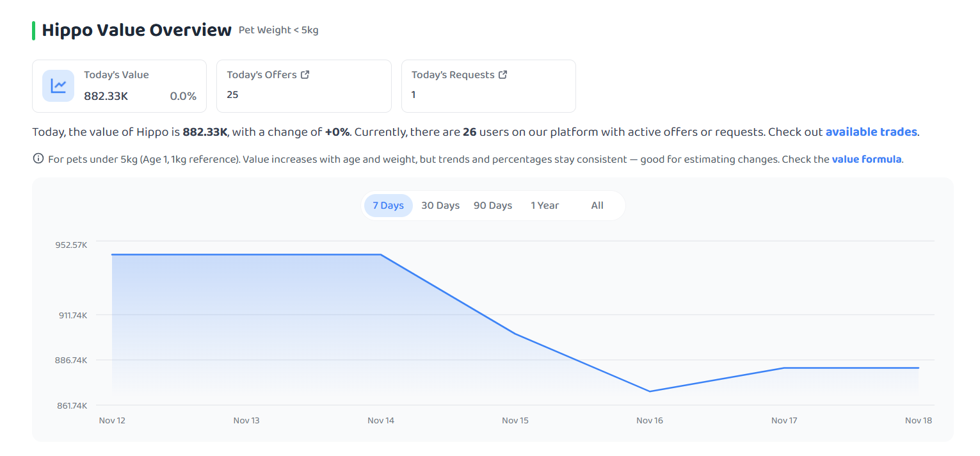980x456 pixels.
Task: View All time value history
Action: point(597,206)
